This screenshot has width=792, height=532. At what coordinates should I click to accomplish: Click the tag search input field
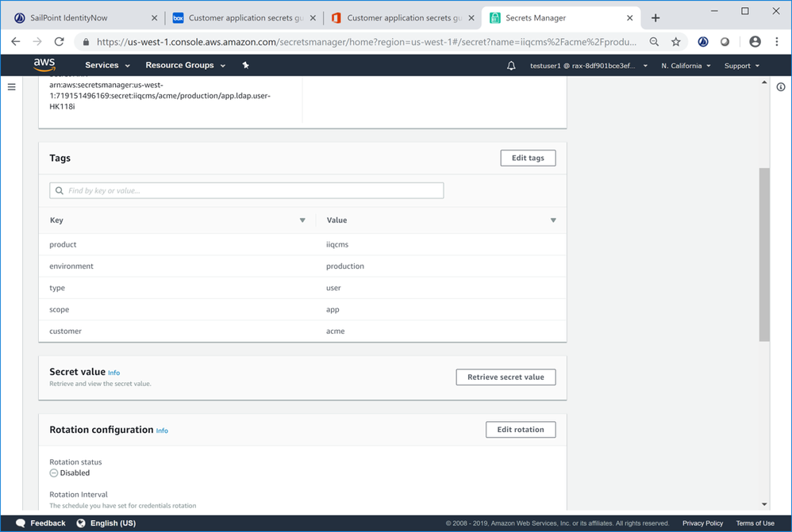point(246,191)
